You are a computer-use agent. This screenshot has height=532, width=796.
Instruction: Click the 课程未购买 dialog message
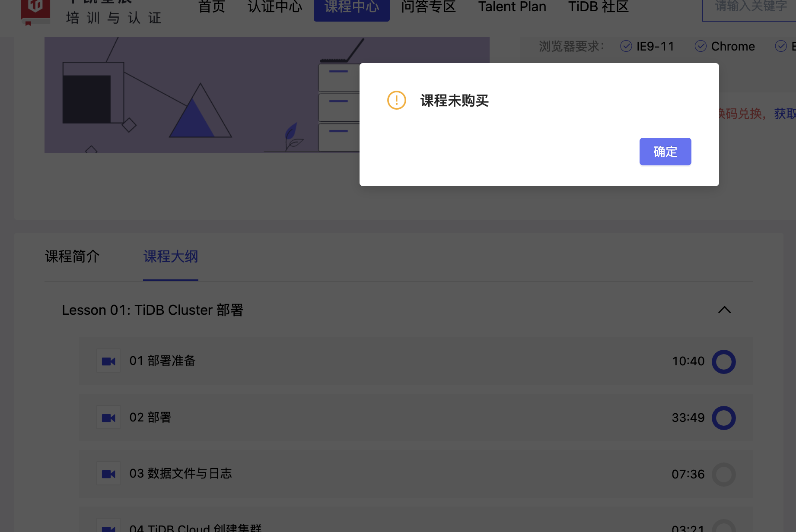click(454, 101)
